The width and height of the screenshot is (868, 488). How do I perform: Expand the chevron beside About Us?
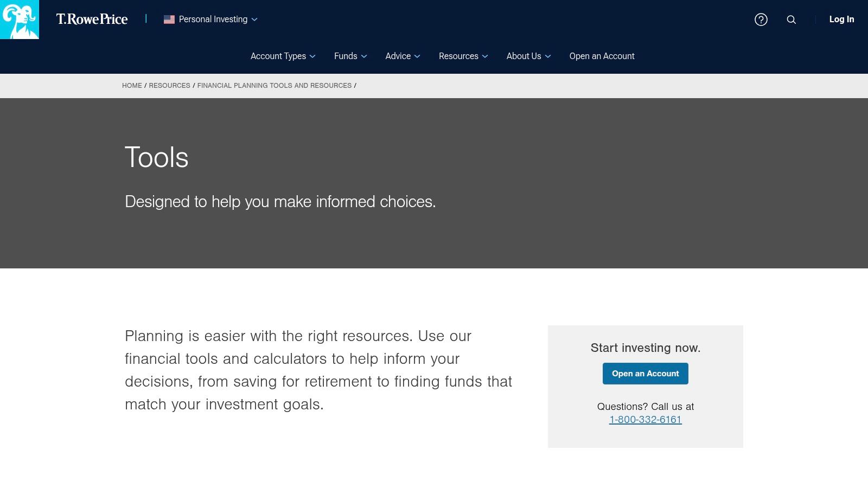tap(548, 56)
